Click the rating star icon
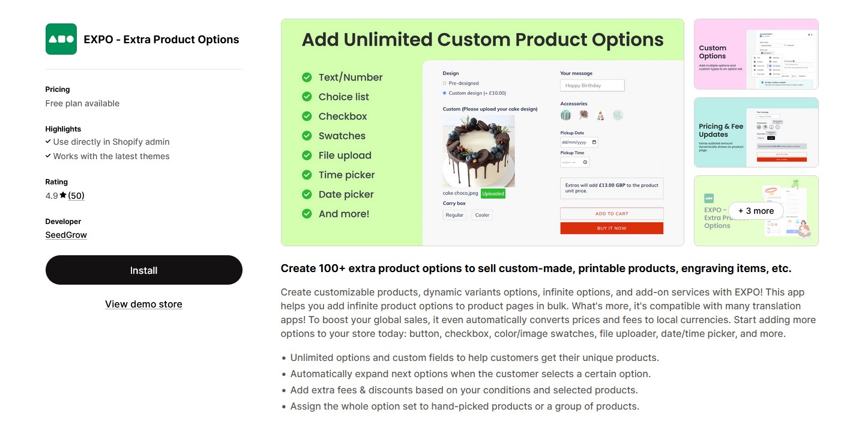 click(x=63, y=195)
